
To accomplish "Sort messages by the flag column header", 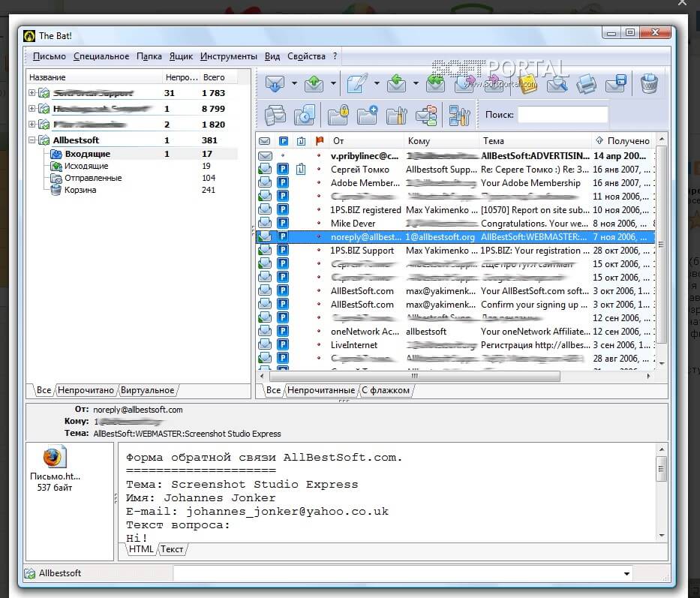I will coord(319,141).
